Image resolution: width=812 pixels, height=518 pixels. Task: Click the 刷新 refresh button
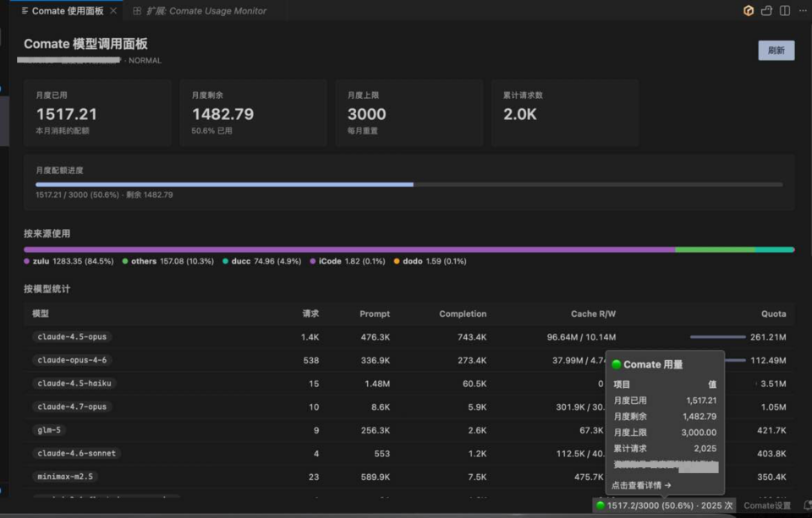point(776,50)
